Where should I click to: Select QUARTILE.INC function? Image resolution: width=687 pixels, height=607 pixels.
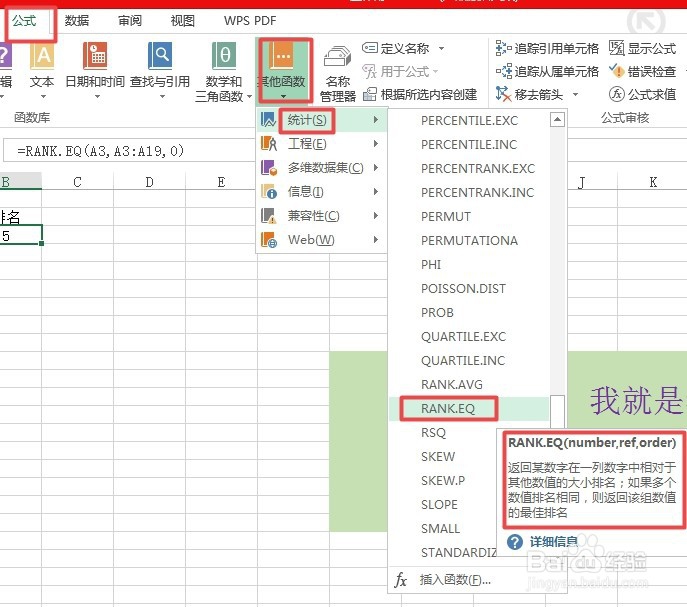469,361
